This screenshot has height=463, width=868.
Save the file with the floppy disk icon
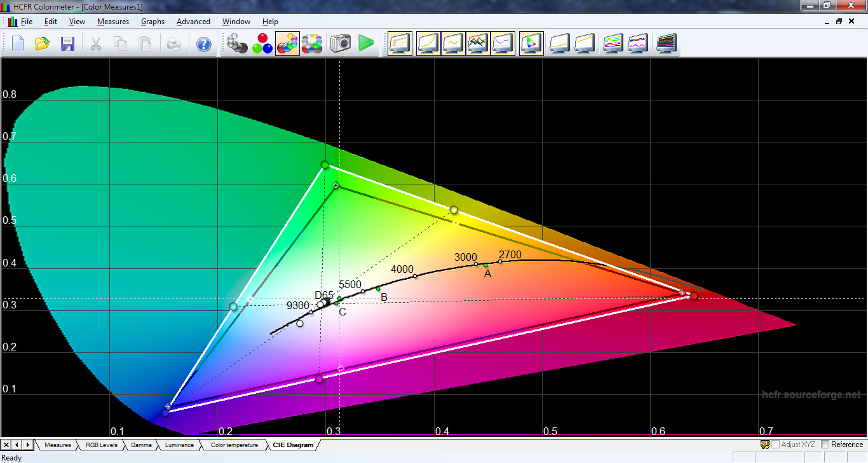(x=67, y=44)
